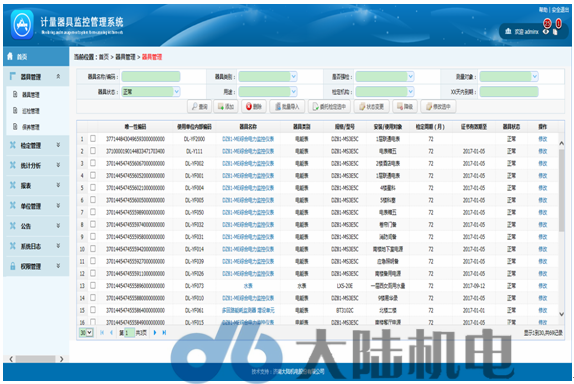Tick the checkbox for row 5

tap(93, 187)
